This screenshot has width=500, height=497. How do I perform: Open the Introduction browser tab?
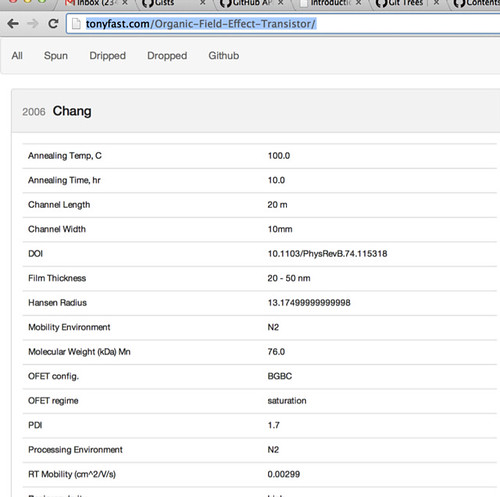pos(330,3)
